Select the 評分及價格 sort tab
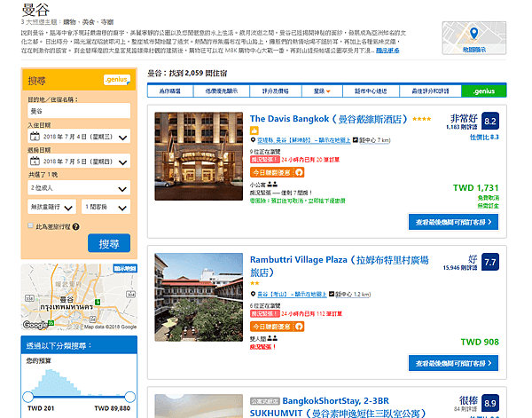Viewport: 532px width, 418px height. pos(276,91)
